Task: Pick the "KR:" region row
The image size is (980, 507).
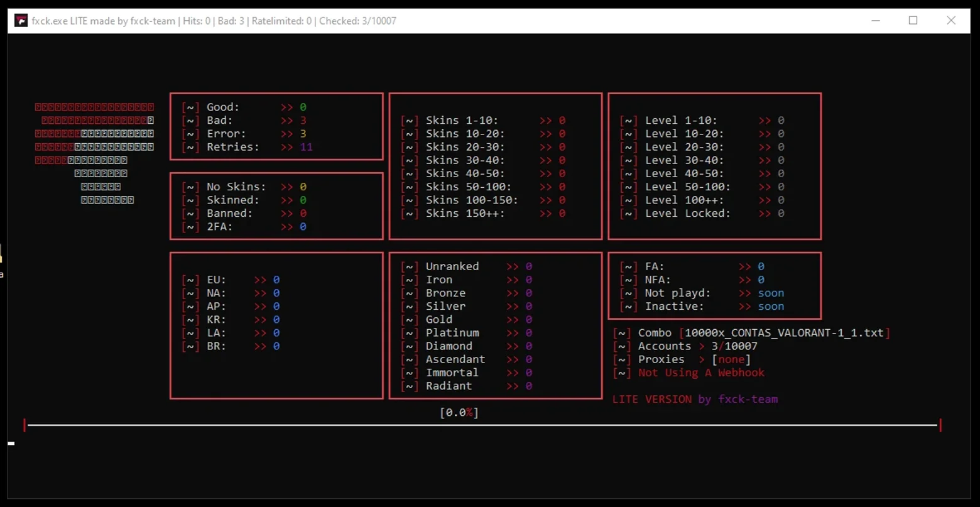Action: pyautogui.click(x=231, y=320)
